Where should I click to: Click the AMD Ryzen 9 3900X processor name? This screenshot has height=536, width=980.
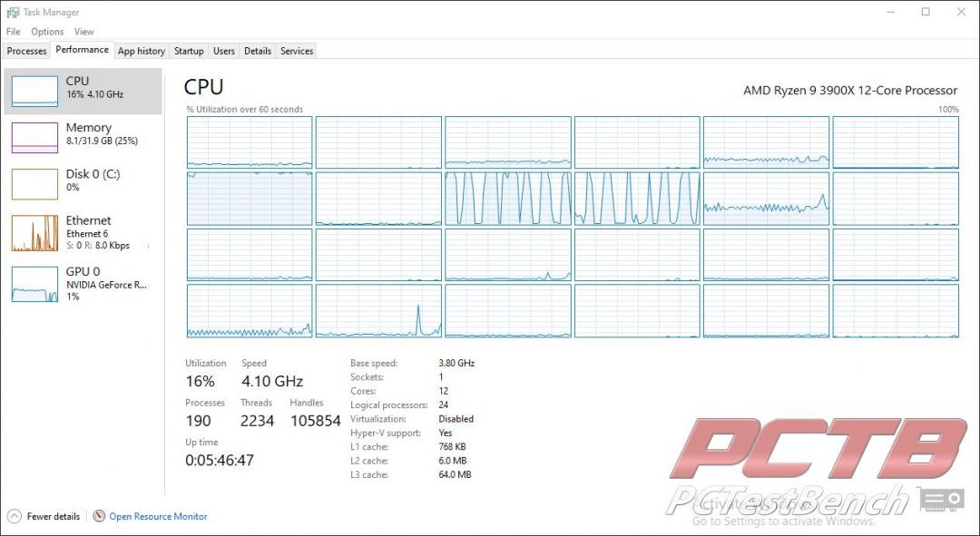(850, 91)
